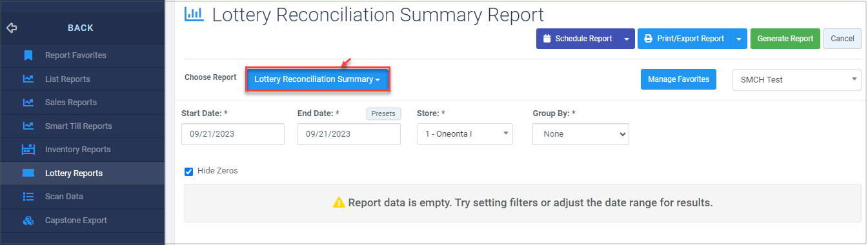Expand the Schedule Report dropdown arrow
This screenshot has height=245, width=868.
(x=627, y=39)
